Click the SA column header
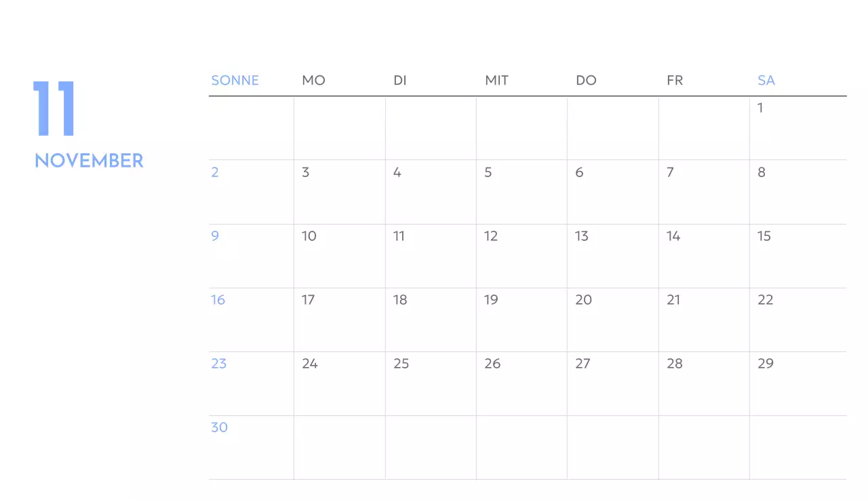Screen dimensions: 868x500 tap(766, 80)
